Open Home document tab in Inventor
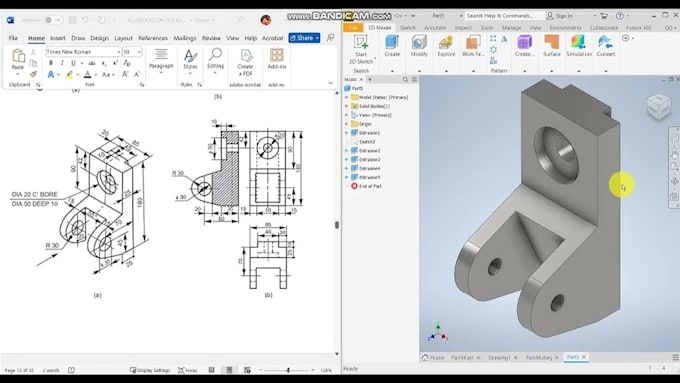 coord(433,357)
